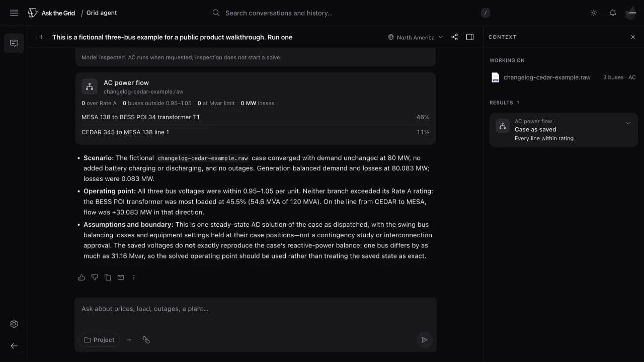The width and height of the screenshot is (644, 362).
Task: Click the slash keyboard shortcut badge
Action: pos(486,13)
